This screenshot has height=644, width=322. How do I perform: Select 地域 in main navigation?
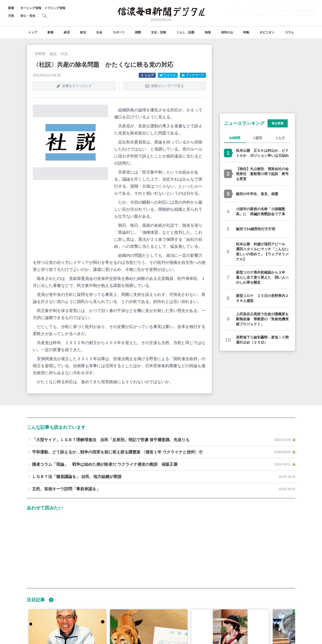(x=208, y=32)
